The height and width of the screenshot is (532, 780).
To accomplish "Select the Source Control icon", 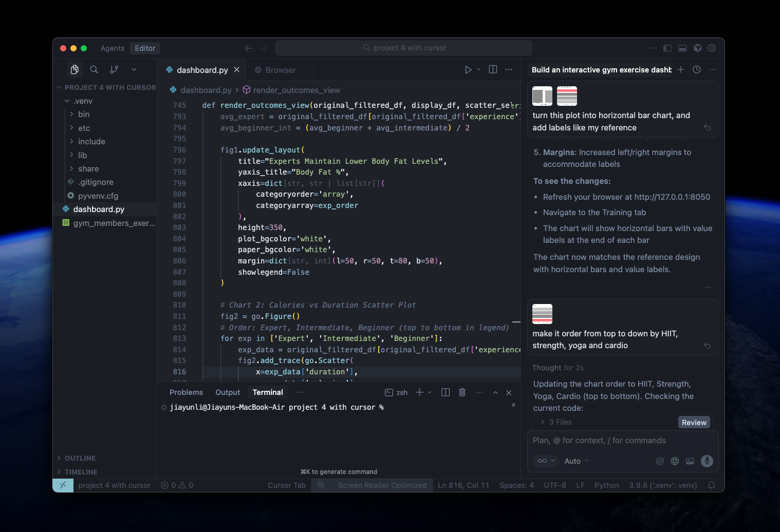I will (x=114, y=69).
